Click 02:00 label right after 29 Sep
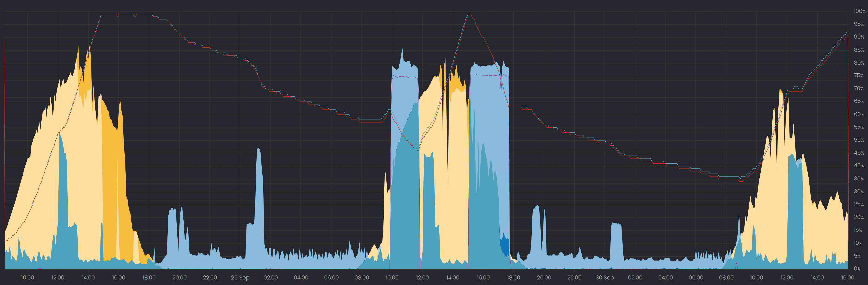 click(270, 278)
